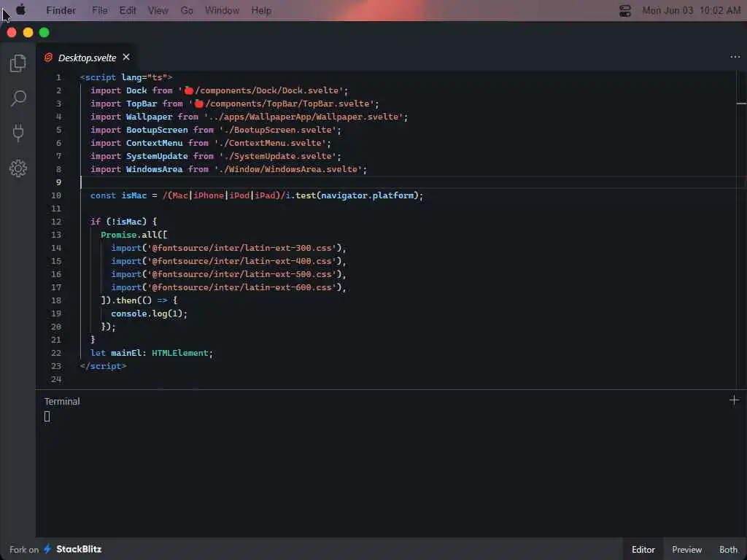The image size is (747, 560).
Task: Open the editor more actions ellipsis
Action: pyautogui.click(x=735, y=57)
